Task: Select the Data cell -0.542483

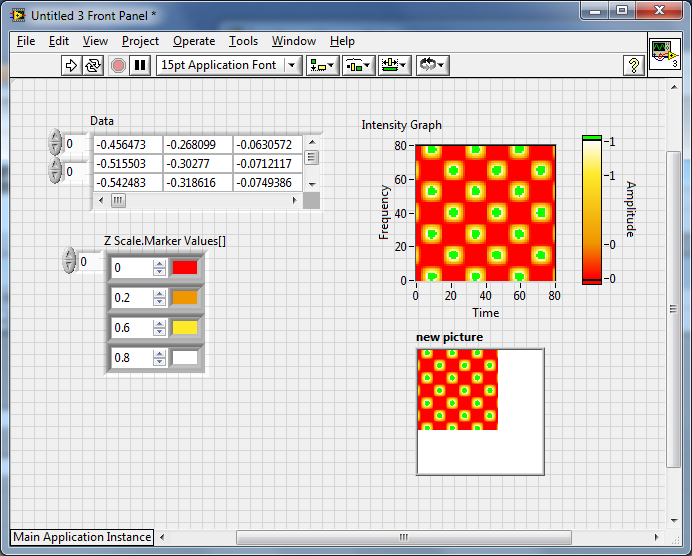Action: [x=128, y=183]
